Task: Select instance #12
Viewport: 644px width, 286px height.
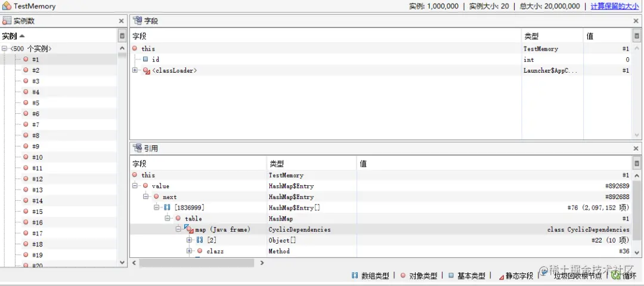Action: coord(37,179)
